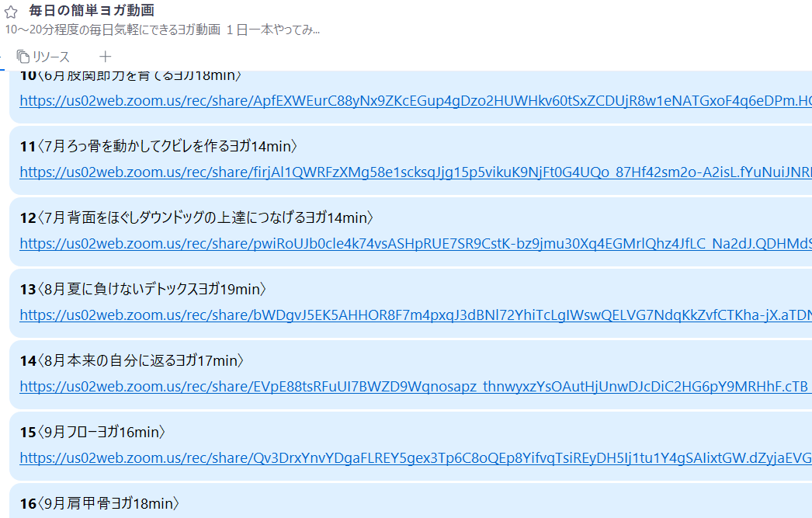This screenshot has width=812, height=518.
Task: Select the 12〈7月背面をほぐし title text
Action: tap(196, 217)
